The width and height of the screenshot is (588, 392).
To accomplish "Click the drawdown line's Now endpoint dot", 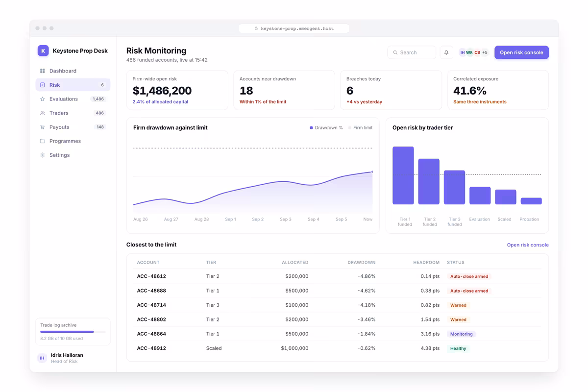I will tap(372, 172).
